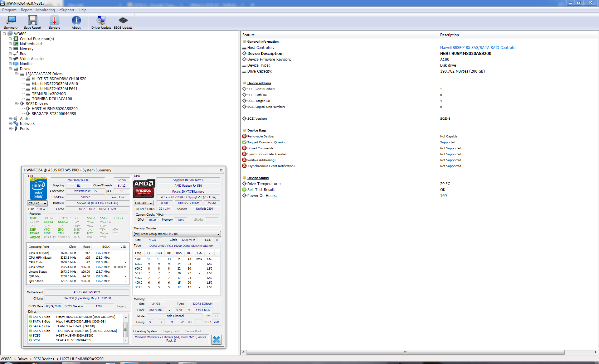Click the Tagged Command Queuing green check
Screen dimensions: 599x364
[x=244, y=142]
